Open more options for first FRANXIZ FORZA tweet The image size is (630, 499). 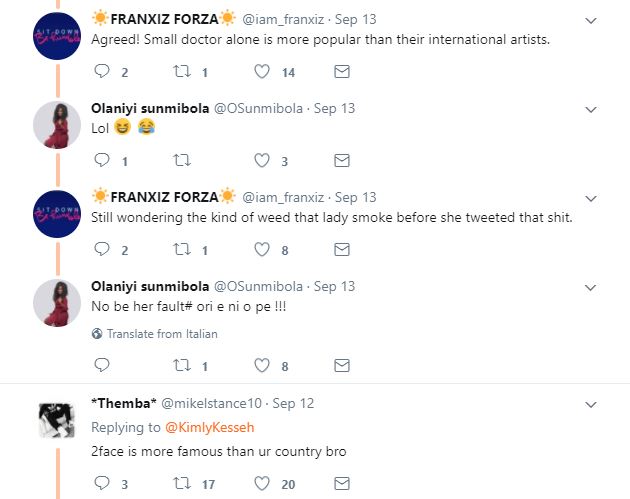[x=590, y=21]
